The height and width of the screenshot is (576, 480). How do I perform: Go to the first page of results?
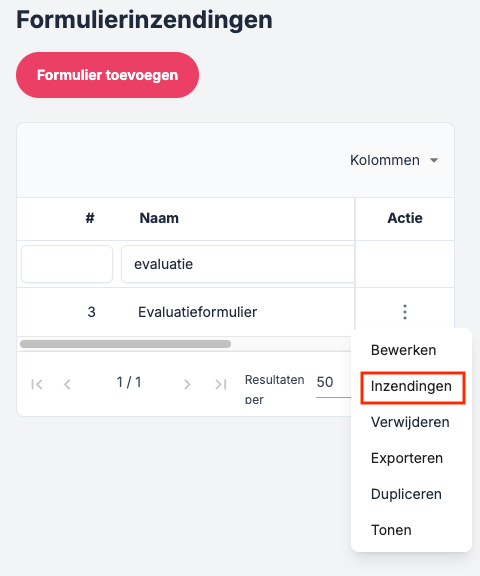point(37,384)
